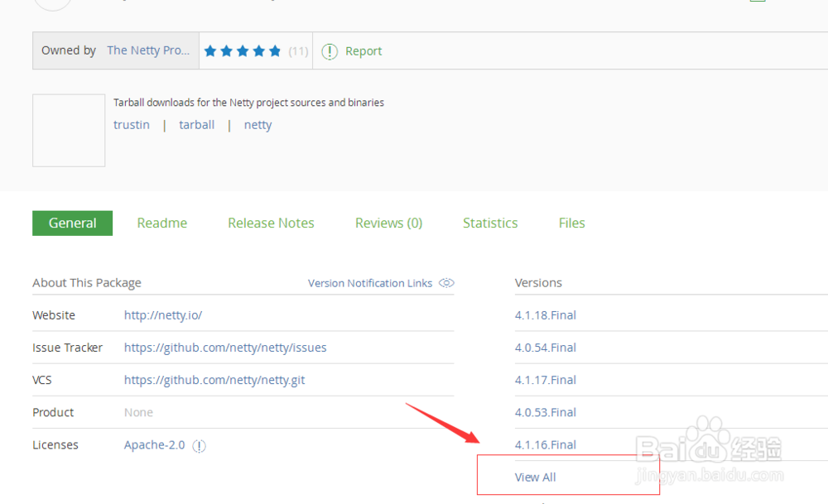
Task: Click View All versions link
Action: tap(536, 477)
